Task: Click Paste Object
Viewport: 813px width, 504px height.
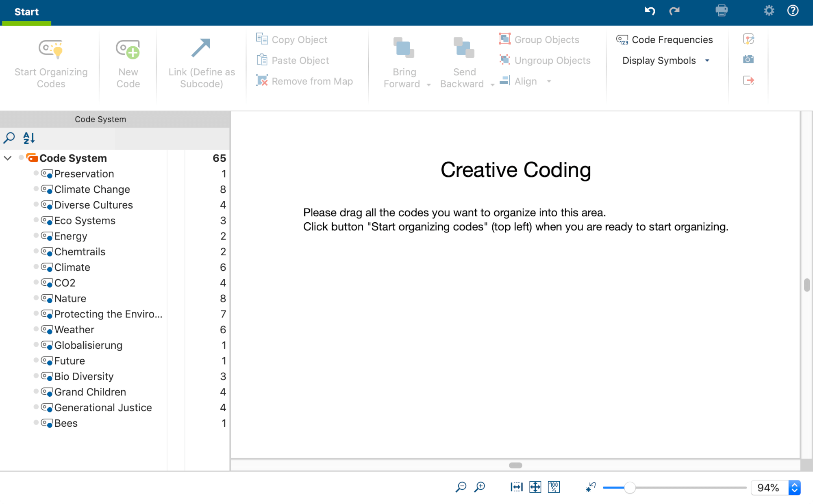Action: pos(293,60)
